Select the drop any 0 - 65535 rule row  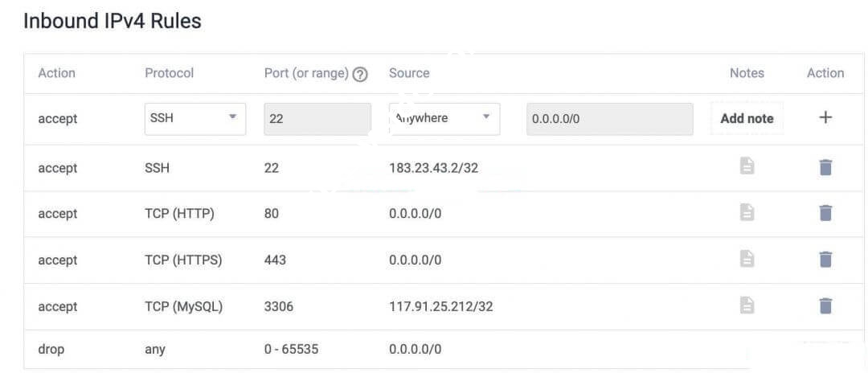click(241, 350)
